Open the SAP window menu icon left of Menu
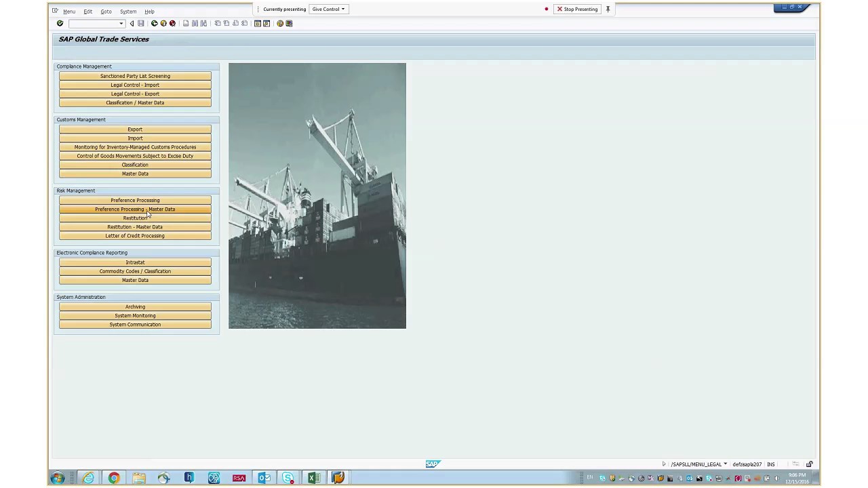This screenshot has height=488, width=868. 56,12
